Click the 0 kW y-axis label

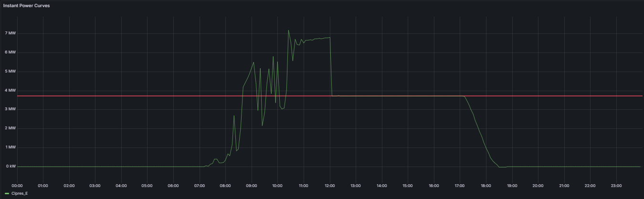click(x=11, y=167)
